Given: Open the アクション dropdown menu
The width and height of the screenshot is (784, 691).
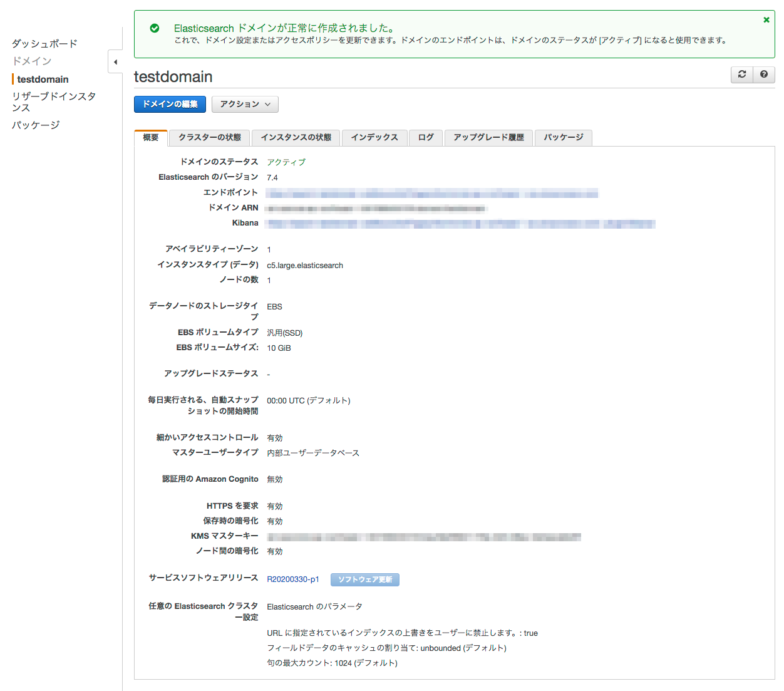Looking at the screenshot, I should pyautogui.click(x=245, y=104).
